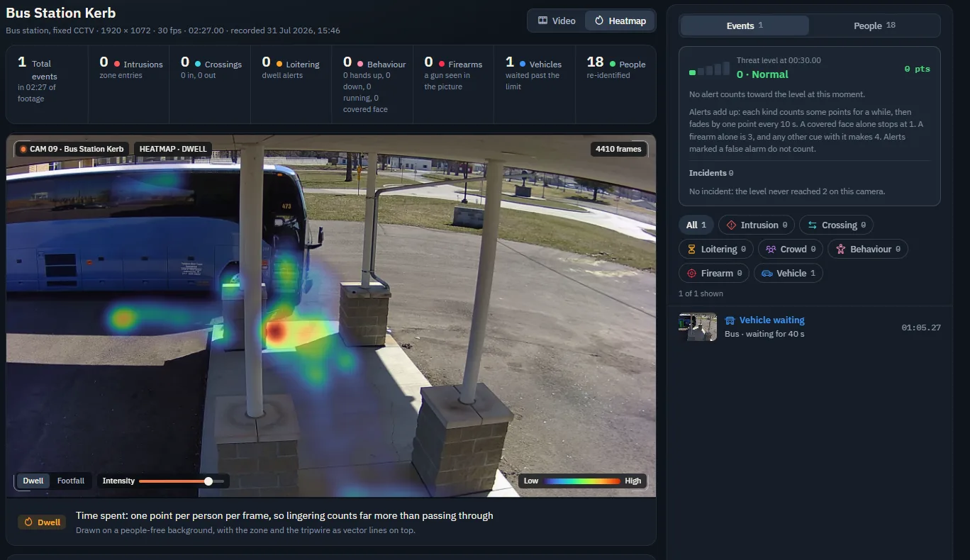
Task: Click the threat level bars icon
Action: pos(709,69)
